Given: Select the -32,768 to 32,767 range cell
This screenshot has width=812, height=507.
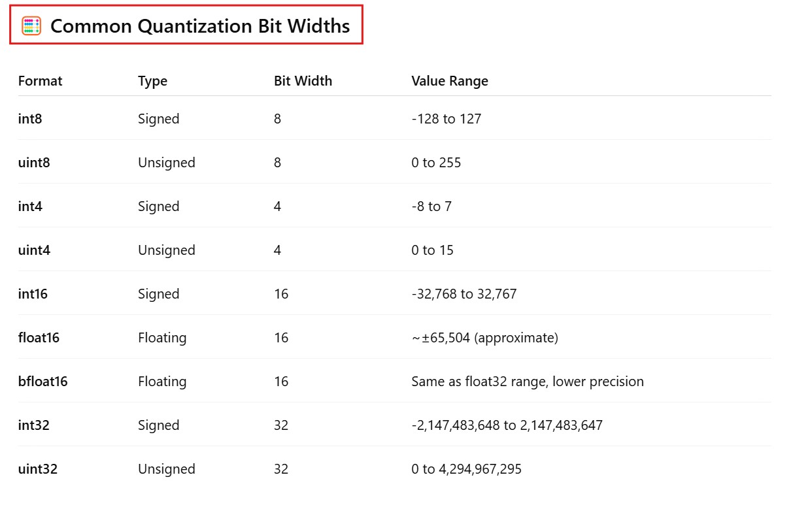Looking at the screenshot, I should tap(464, 294).
